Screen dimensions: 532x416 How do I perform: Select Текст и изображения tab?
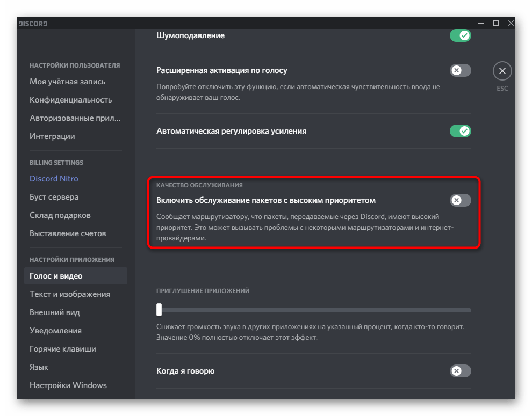[70, 294]
